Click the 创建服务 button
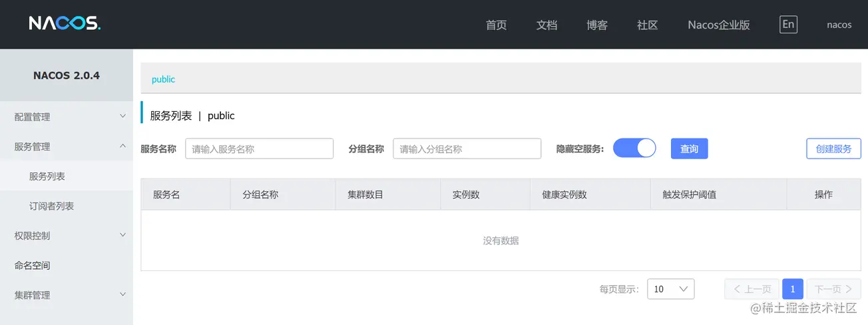 pos(833,149)
